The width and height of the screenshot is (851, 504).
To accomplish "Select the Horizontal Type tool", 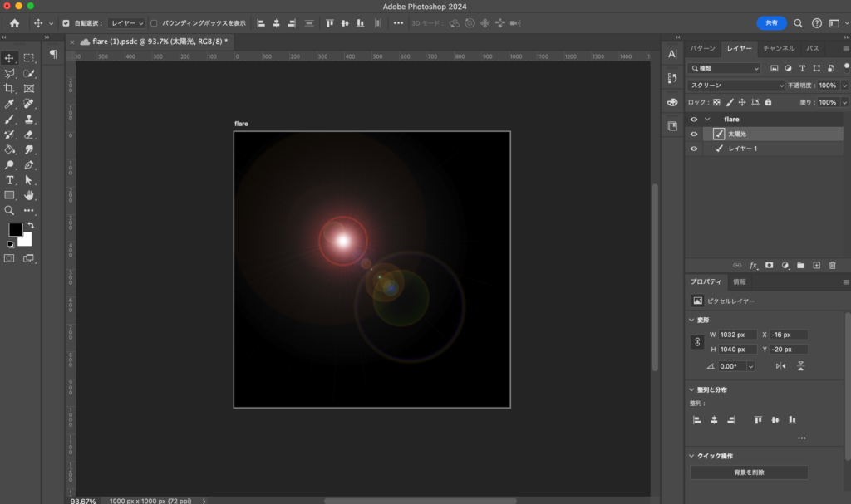I will pos(10,179).
